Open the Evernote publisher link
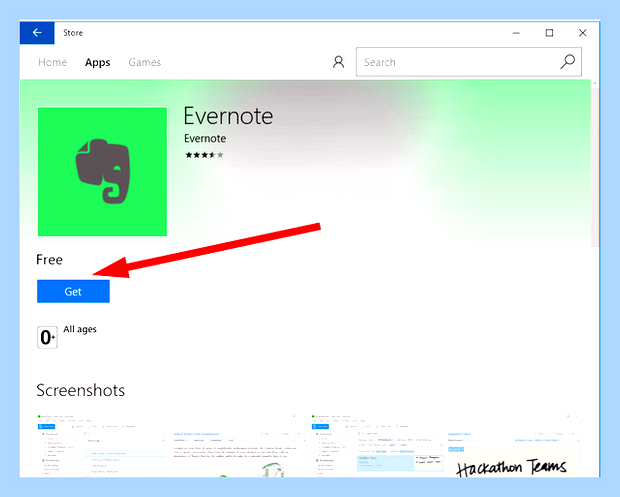Viewport: 620px width, 497px height. [x=205, y=138]
